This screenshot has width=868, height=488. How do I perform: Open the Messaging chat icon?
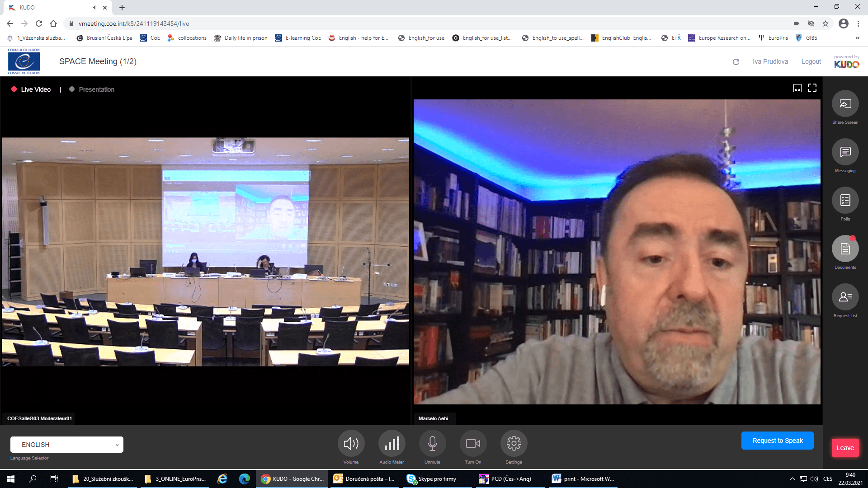[x=845, y=152]
